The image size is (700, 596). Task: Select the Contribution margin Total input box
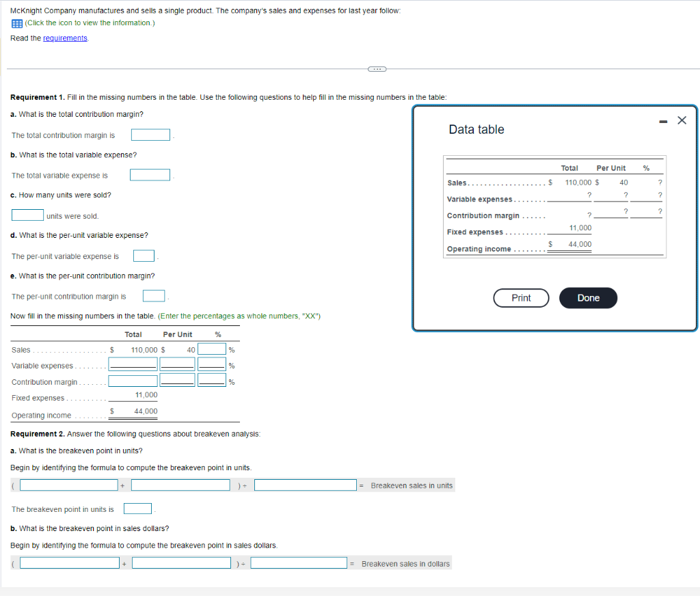point(133,381)
